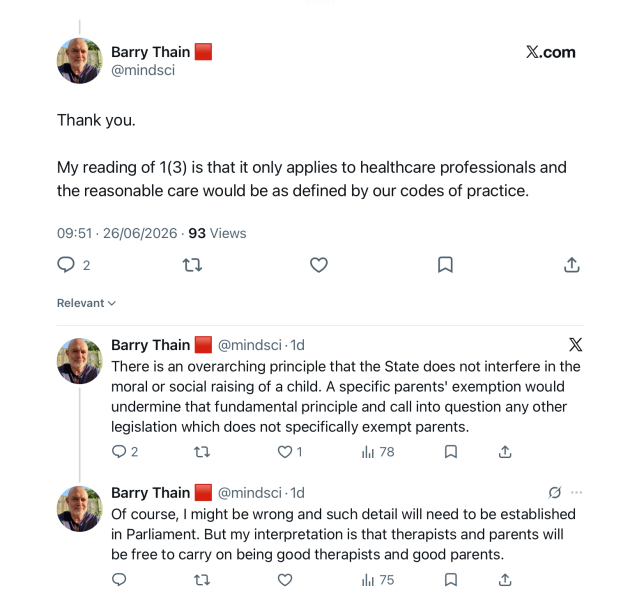Repost the overarching principle reply
Image resolution: width=630 pixels, height=600 pixels.
pyautogui.click(x=202, y=452)
